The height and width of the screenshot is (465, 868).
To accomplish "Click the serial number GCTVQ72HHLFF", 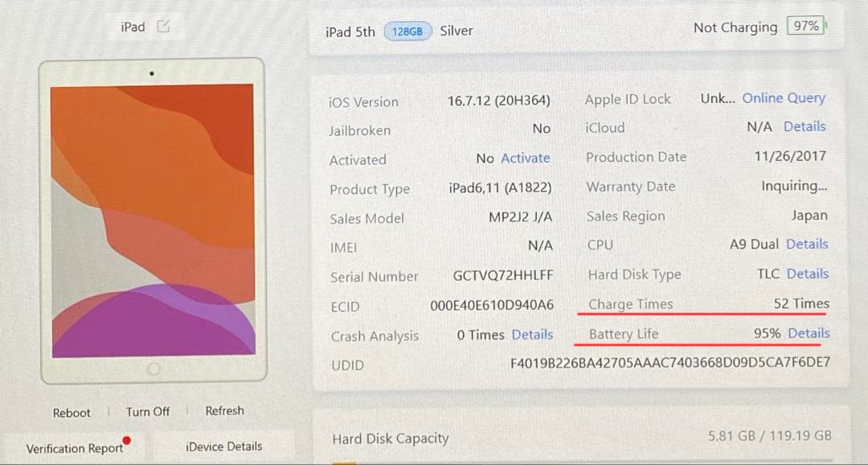I will 502,275.
